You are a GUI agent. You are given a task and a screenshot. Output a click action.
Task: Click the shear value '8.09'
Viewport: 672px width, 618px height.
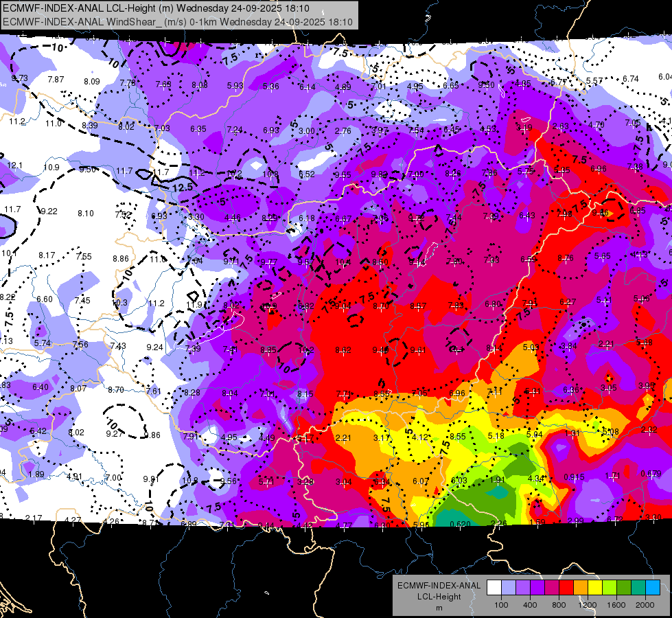click(x=92, y=82)
